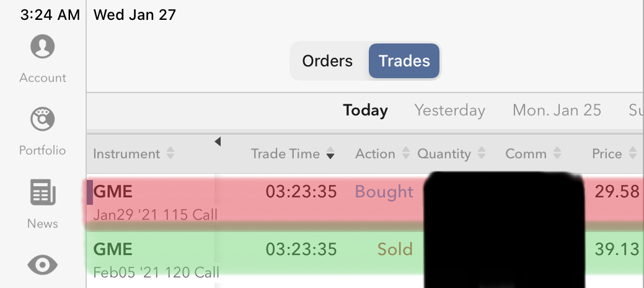Image resolution: width=644 pixels, height=288 pixels.
Task: Sort by the Trade Time column header
Action: [x=293, y=154]
